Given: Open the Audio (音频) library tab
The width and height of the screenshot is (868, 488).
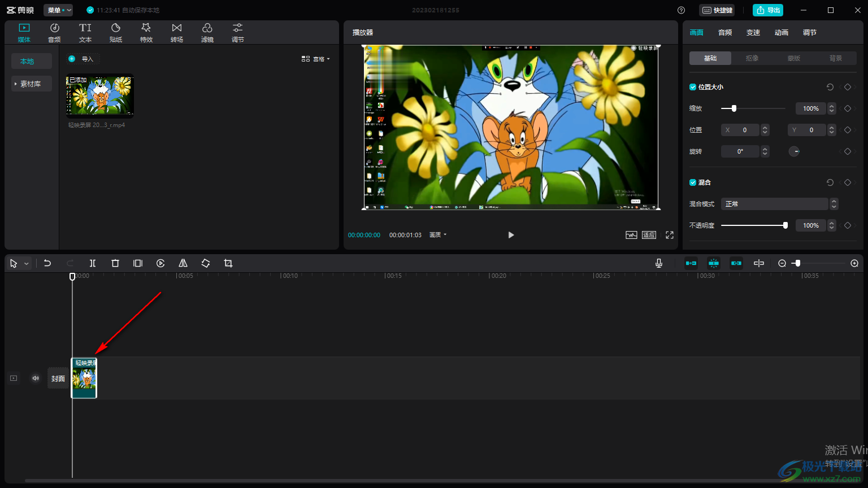Looking at the screenshot, I should (54, 33).
